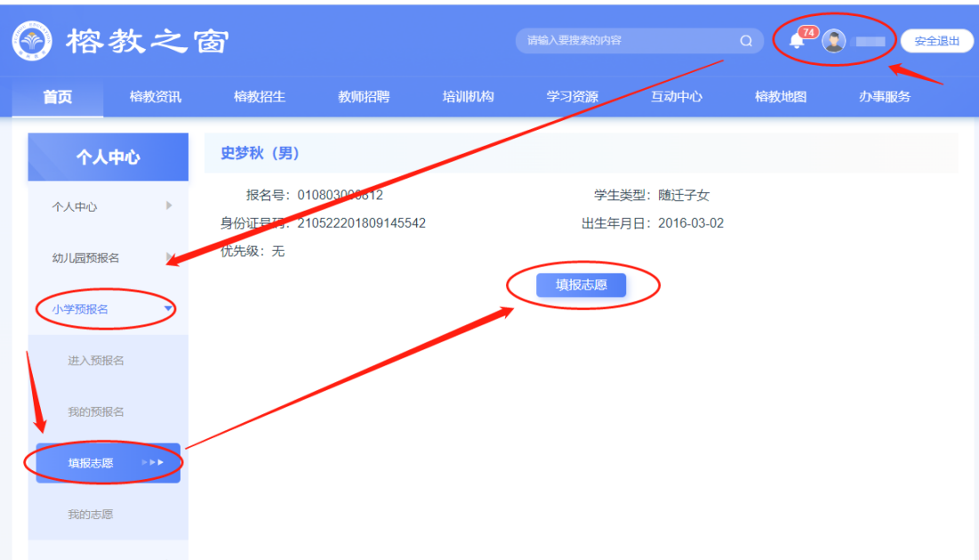
Task: Expand the 个人中心 sidebar arrow
Action: [x=169, y=206]
